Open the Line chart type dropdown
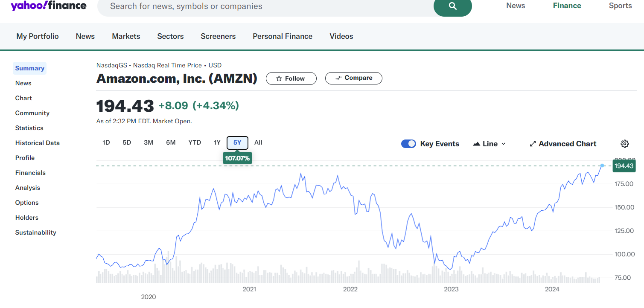Screen dimensions: 644x308 490,144
